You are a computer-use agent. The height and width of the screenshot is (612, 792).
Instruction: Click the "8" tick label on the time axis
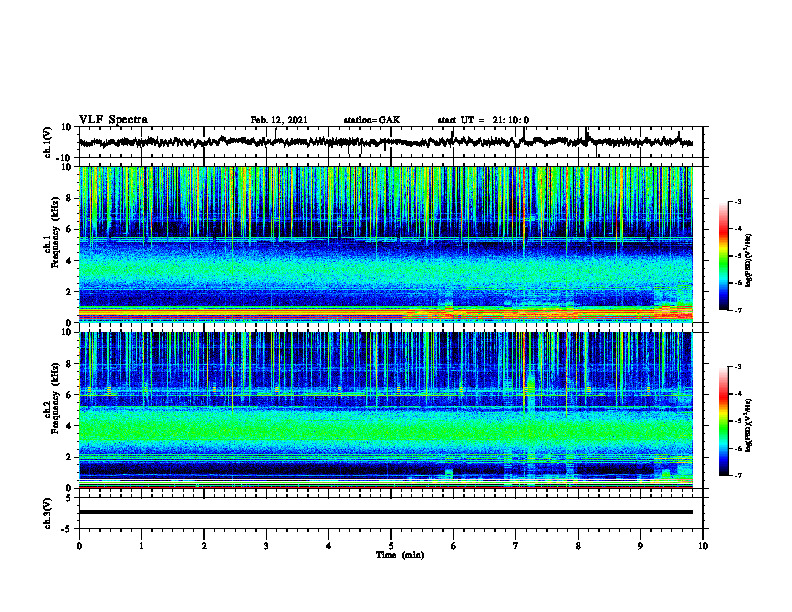pyautogui.click(x=578, y=546)
